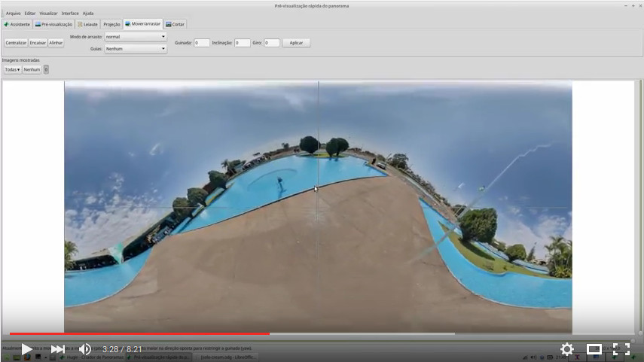The width and height of the screenshot is (644, 362).
Task: Open the Ajuda menu
Action: pos(88,13)
